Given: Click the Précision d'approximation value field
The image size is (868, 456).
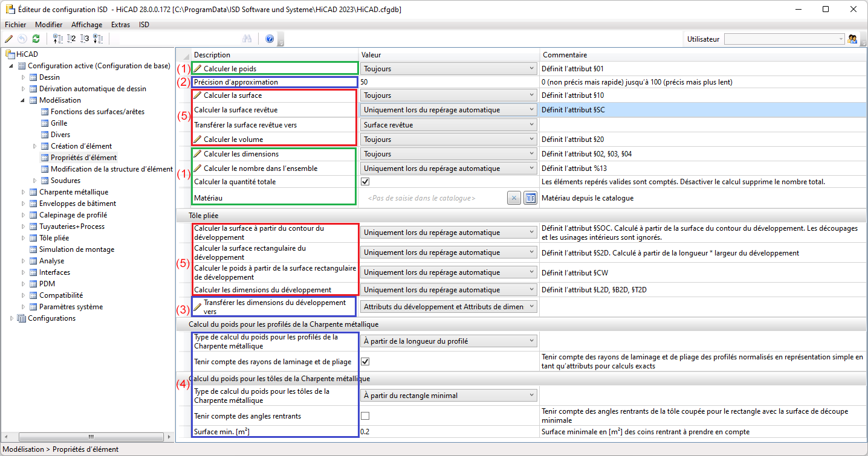Looking at the screenshot, I should (447, 82).
